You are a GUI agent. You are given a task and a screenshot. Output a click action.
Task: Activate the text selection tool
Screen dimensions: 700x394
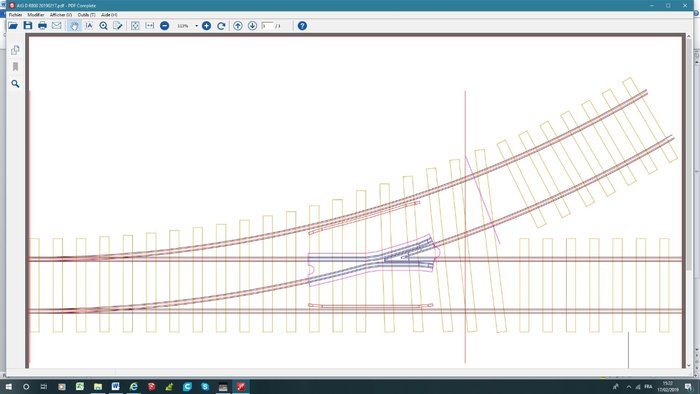89,26
